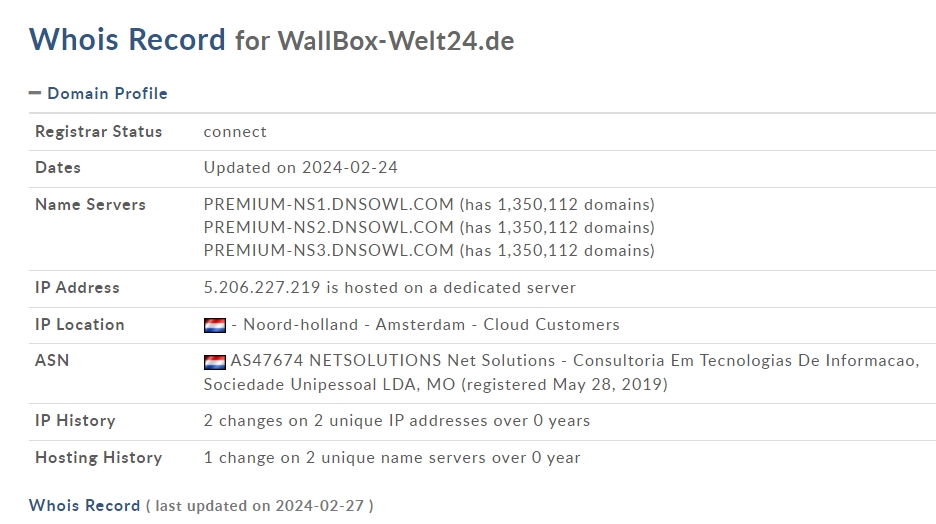Click Noord-holland Amsterdam location text
936x524 pixels.
point(354,325)
